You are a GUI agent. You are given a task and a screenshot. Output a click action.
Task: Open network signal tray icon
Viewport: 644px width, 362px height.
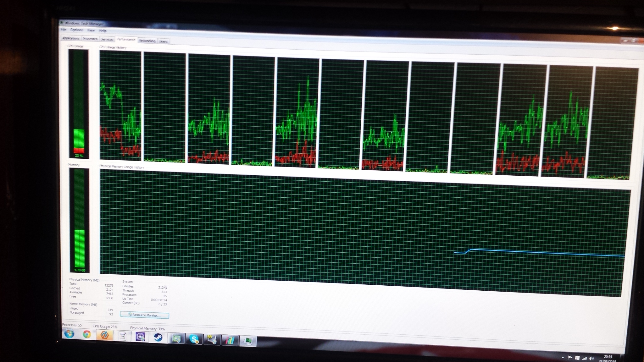click(584, 358)
